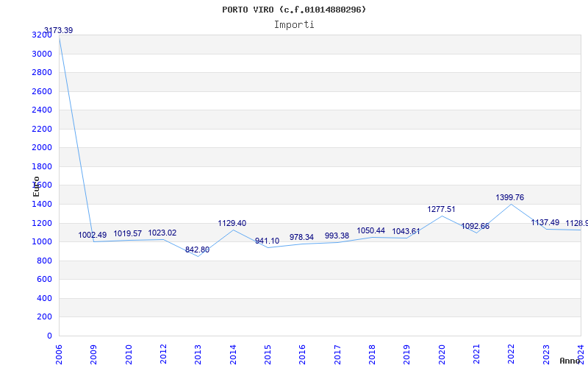This screenshot has width=588, height=368.
Task: Click the y-axis value 1400
Action: (41, 205)
